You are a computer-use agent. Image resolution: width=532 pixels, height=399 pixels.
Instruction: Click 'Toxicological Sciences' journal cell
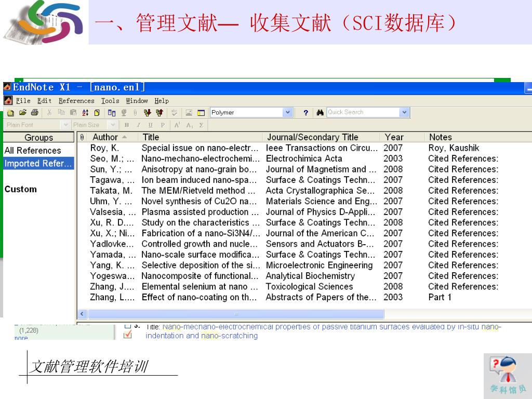point(309,287)
